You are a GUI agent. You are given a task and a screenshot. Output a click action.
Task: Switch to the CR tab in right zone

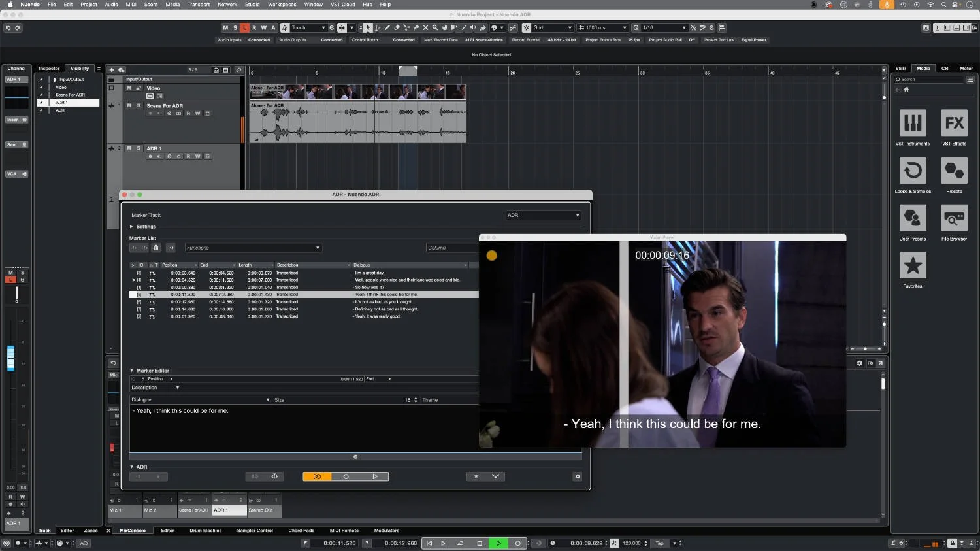(944, 68)
